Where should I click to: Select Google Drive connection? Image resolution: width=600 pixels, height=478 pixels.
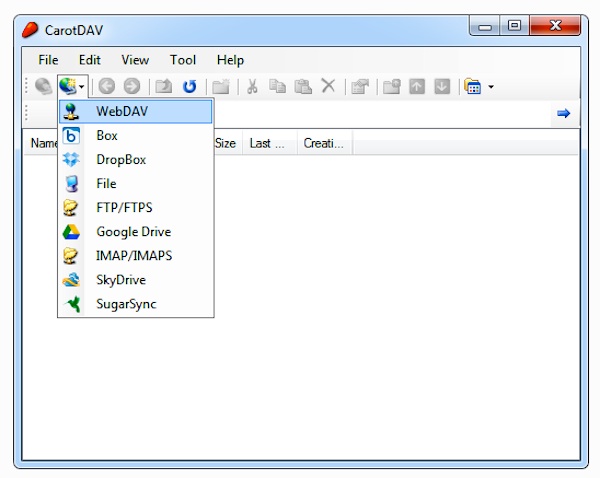pyautogui.click(x=135, y=232)
